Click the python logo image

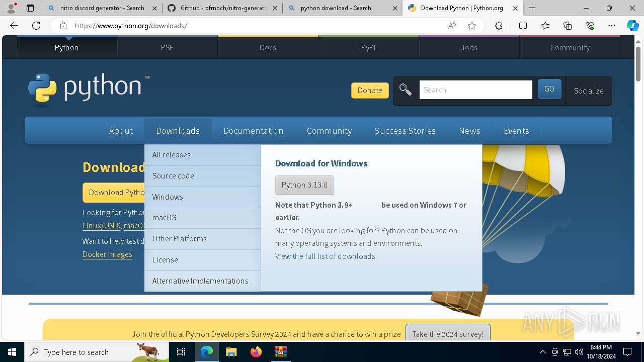point(89,89)
